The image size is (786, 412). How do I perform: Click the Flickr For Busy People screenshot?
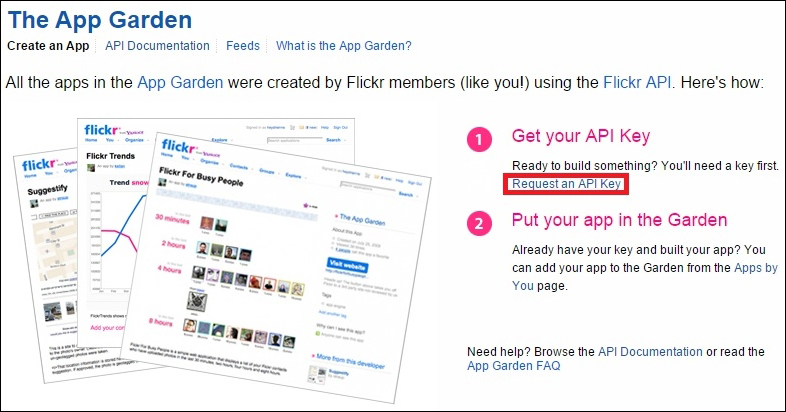(277, 268)
